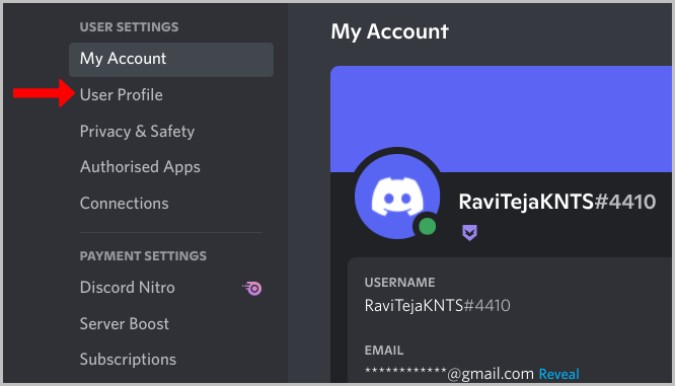675x386 pixels.
Task: Click the USER SETTINGS header
Action: point(129,27)
